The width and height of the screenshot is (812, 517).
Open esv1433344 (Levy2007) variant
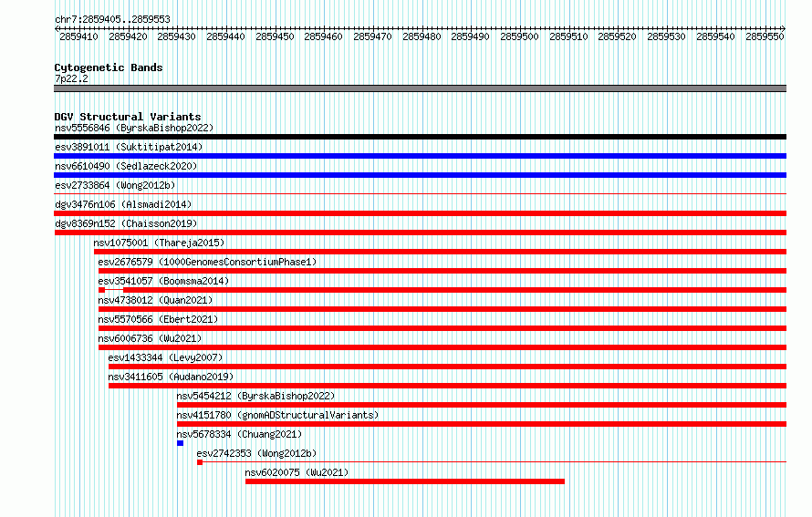click(165, 357)
